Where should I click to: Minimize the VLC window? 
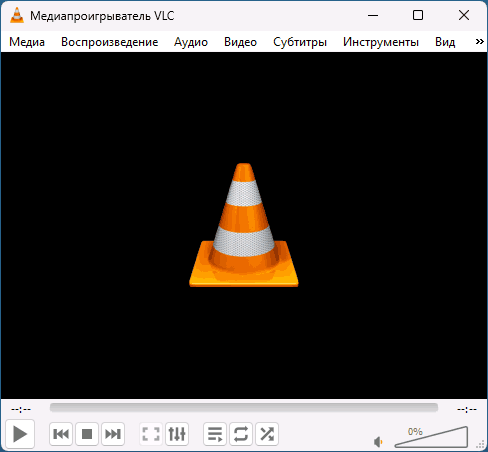tap(373, 15)
